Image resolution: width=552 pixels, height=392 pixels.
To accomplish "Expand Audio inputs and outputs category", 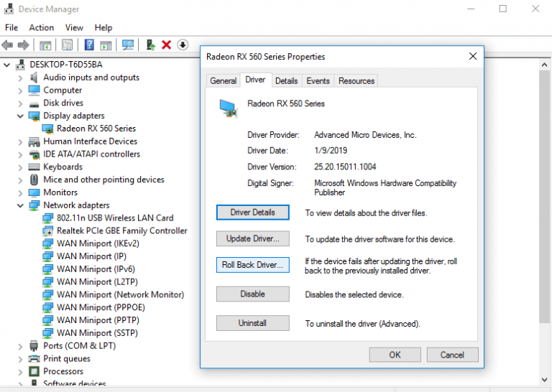I will point(20,78).
